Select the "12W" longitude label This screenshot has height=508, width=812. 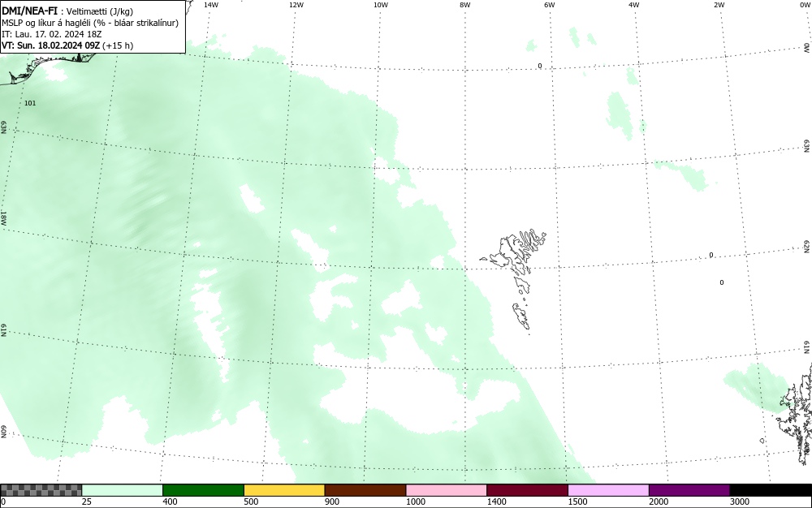coord(296,5)
